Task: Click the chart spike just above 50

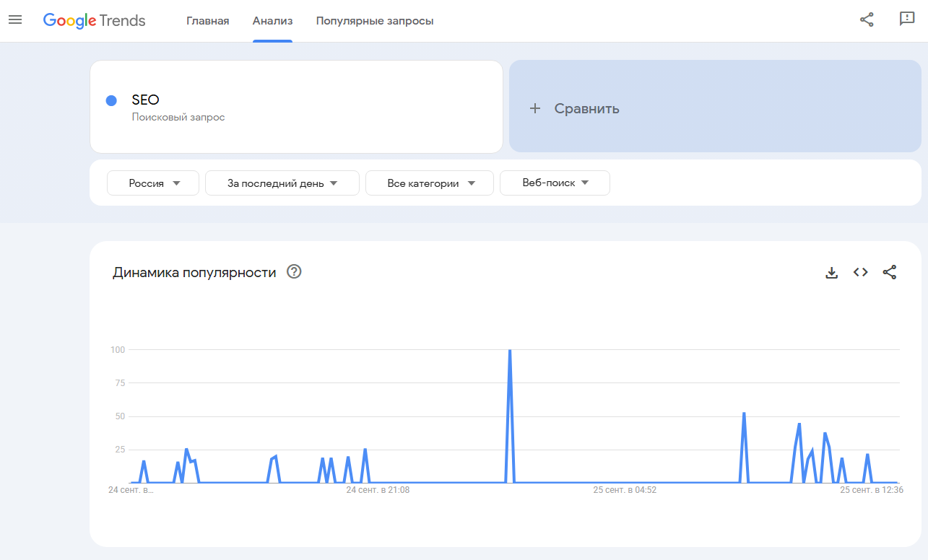Action: coord(744,414)
